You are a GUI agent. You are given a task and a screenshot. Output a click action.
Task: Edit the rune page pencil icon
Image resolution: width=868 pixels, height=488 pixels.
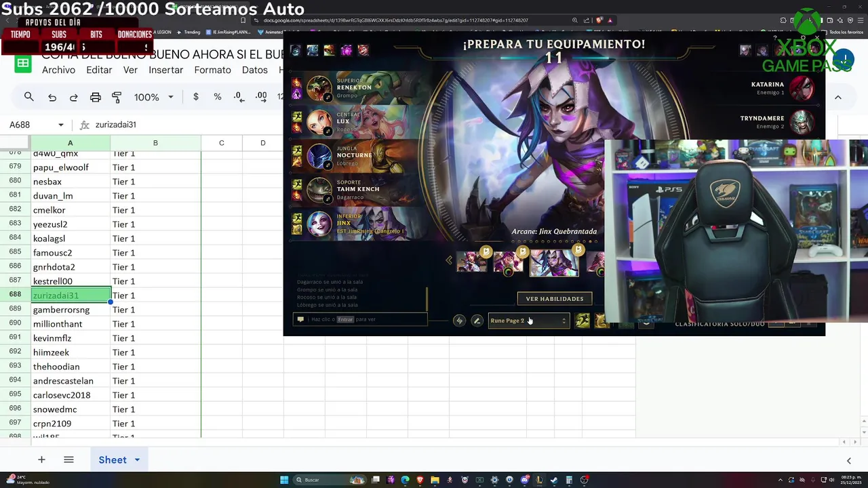tap(477, 321)
